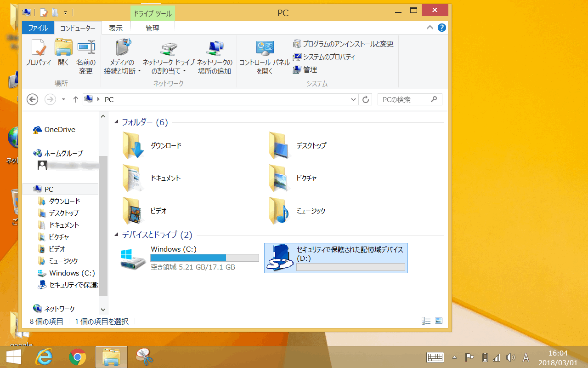This screenshot has width=588, height=368.
Task: Click inside the PCの検索 search box
Action: pos(404,99)
